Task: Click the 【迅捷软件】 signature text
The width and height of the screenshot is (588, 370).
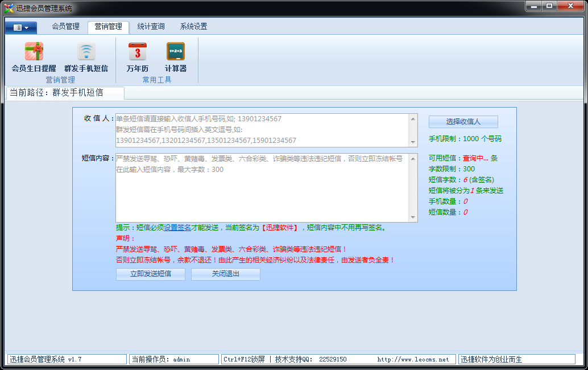Action: [x=280, y=227]
